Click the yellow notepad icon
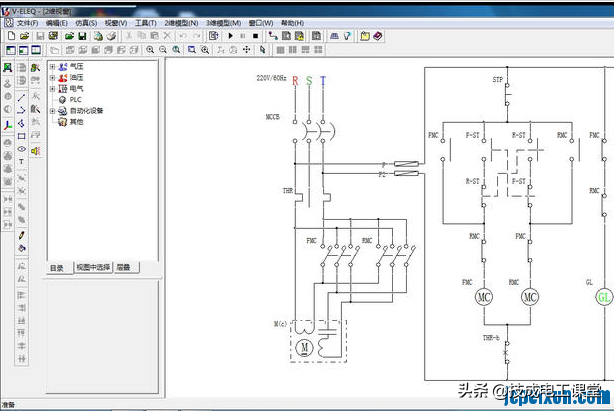The image size is (614, 411). coord(365,36)
